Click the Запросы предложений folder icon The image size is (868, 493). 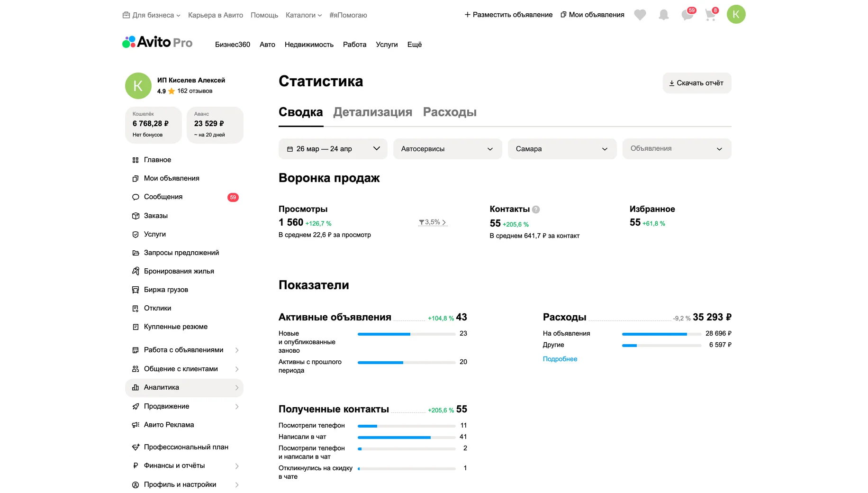136,253
